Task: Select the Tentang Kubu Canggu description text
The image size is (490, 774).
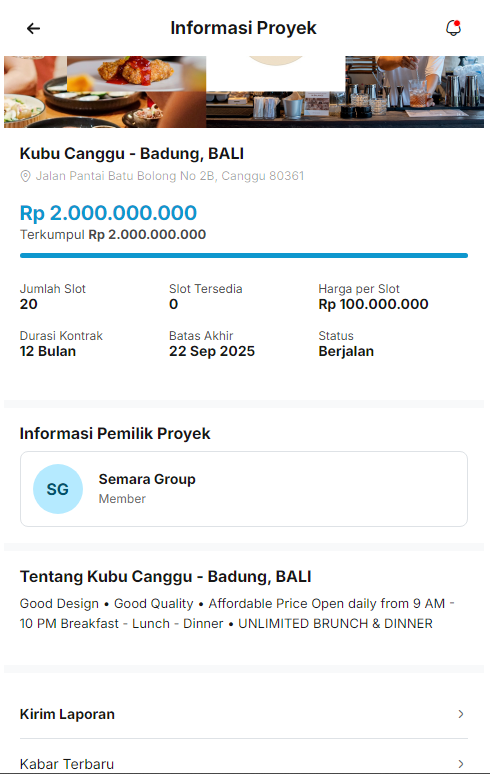Action: [237, 613]
